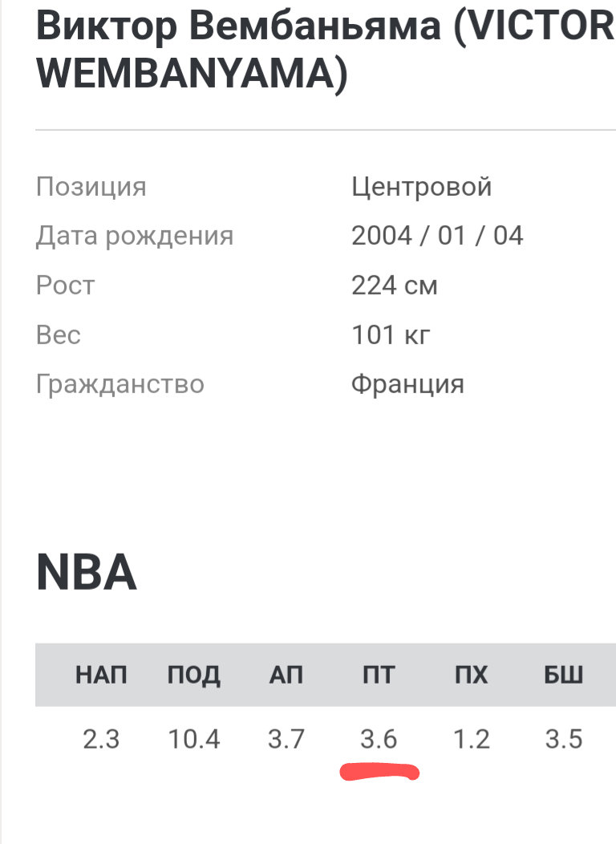Click the 10.4 value under ПОД
This screenshot has width=616, height=844.
pos(194,739)
